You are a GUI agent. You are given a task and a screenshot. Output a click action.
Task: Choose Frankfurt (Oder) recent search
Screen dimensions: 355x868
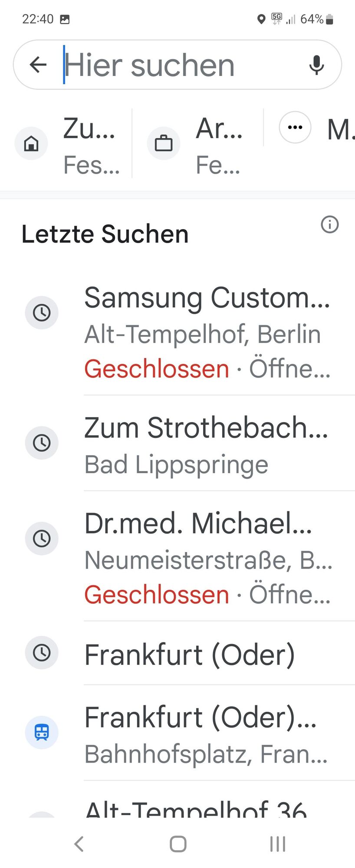click(x=177, y=654)
